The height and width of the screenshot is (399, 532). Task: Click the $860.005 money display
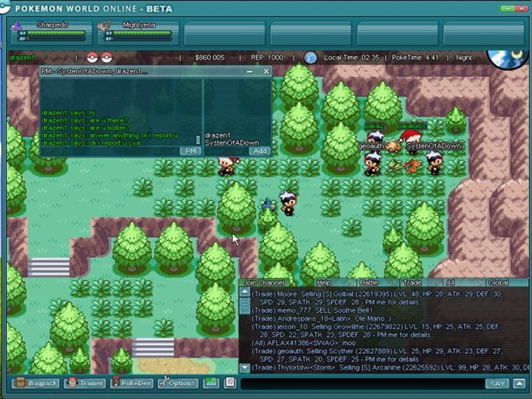(x=209, y=58)
